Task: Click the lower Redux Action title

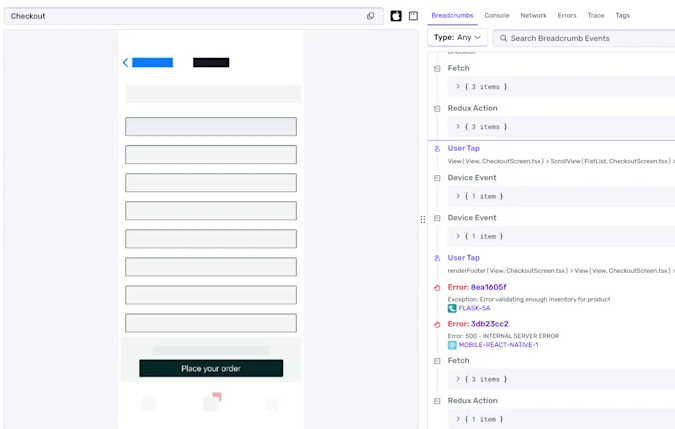Action: click(472, 401)
